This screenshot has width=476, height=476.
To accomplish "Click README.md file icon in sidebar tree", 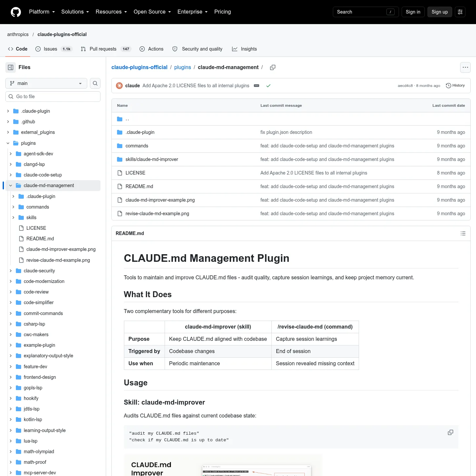I will 21,239.
